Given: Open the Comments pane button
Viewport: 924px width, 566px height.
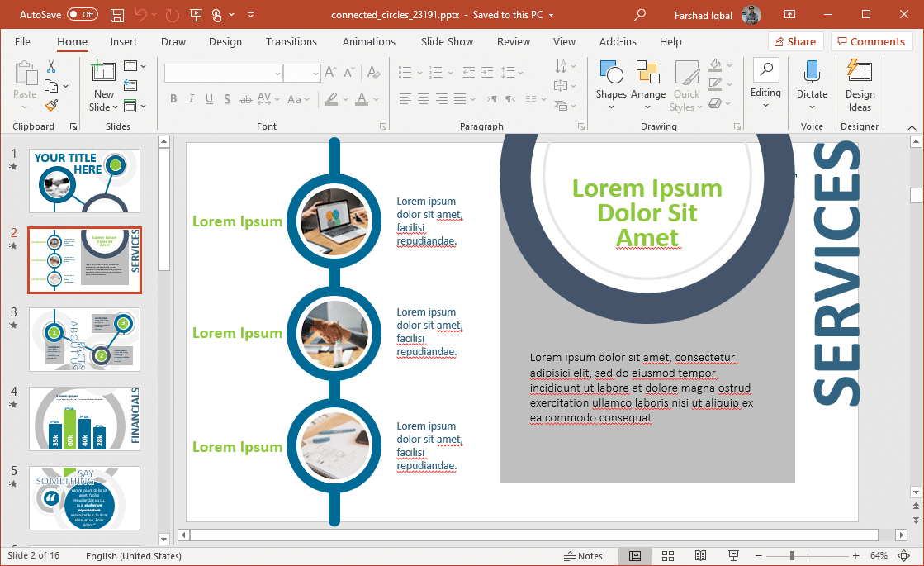Looking at the screenshot, I should tap(871, 41).
